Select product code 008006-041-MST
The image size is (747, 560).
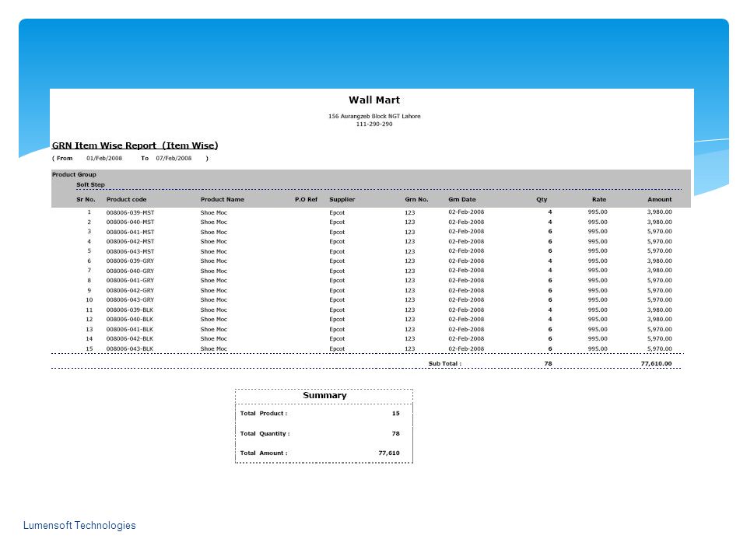[130, 232]
